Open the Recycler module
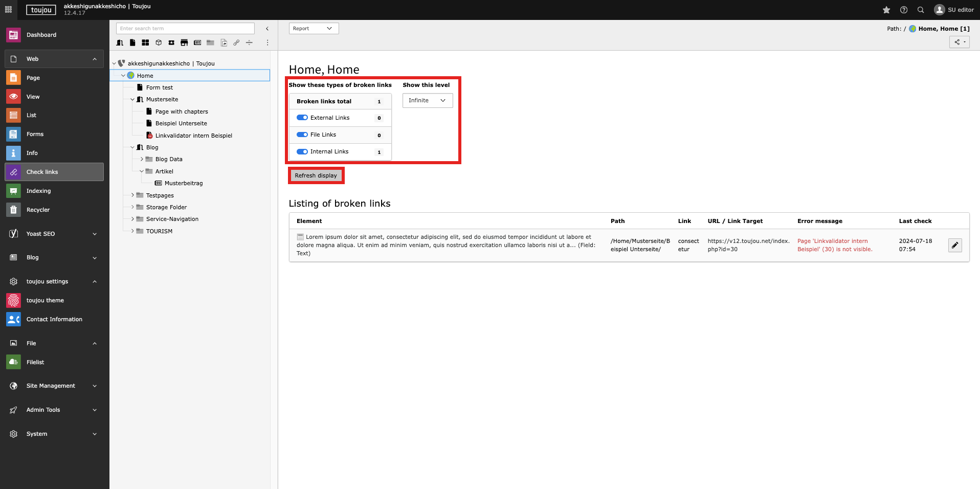The image size is (980, 489). [38, 210]
